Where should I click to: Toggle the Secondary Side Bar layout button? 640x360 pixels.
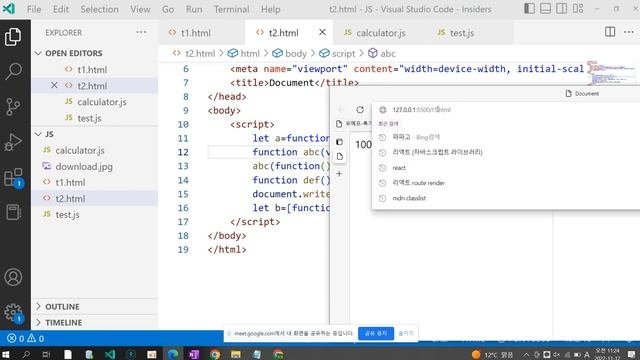[562, 9]
